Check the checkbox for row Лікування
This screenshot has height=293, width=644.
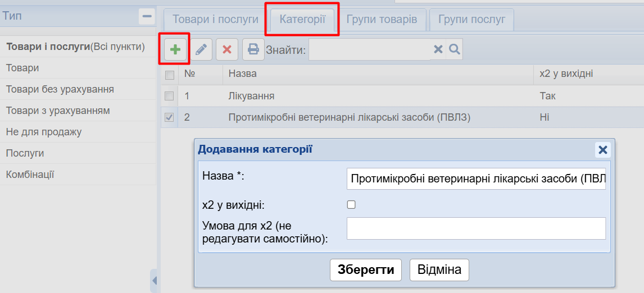pos(169,96)
